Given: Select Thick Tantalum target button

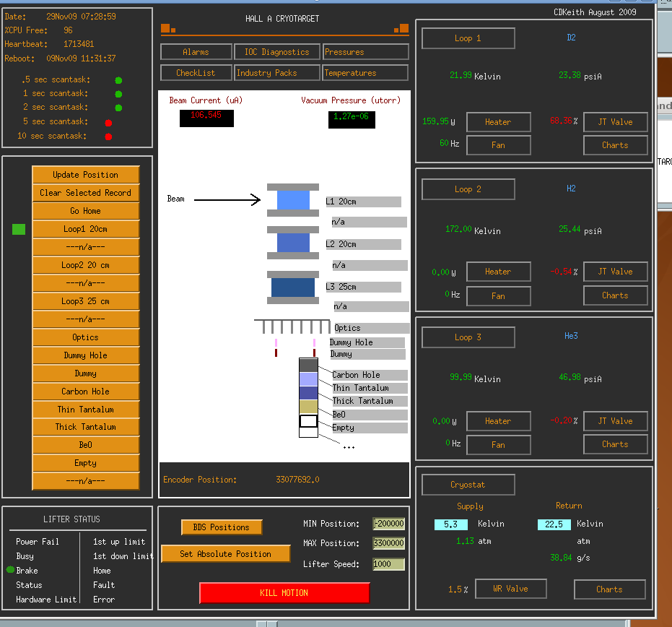Looking at the screenshot, I should [86, 427].
